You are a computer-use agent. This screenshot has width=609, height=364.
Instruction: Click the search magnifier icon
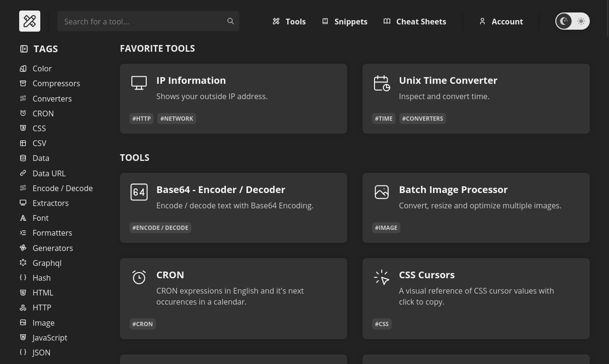231,21
